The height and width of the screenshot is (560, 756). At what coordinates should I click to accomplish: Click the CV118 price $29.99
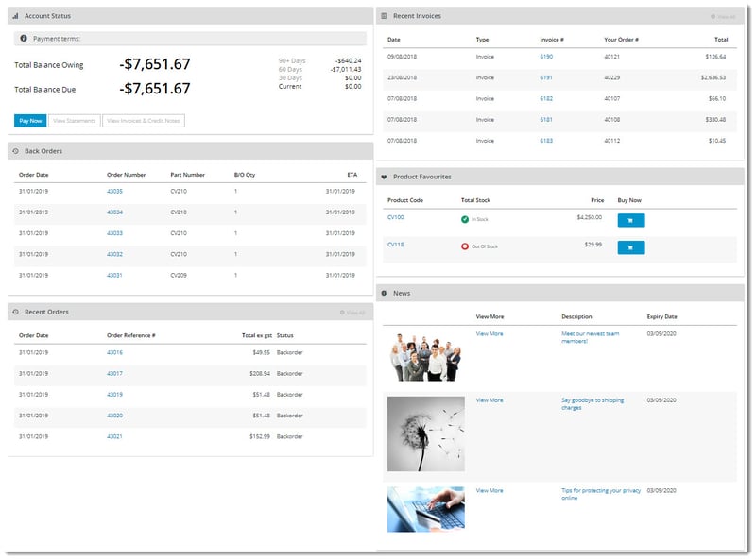click(x=593, y=245)
